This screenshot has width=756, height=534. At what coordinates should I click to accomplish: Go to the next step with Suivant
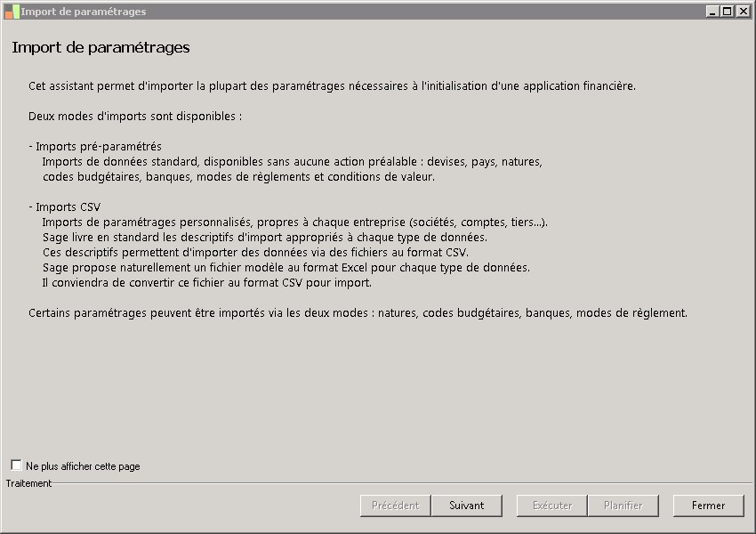pos(467,506)
